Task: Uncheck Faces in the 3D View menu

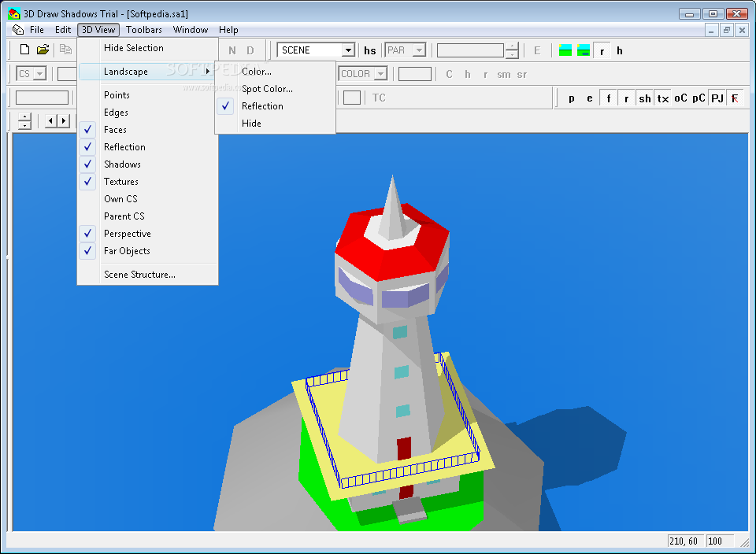Action: point(147,130)
